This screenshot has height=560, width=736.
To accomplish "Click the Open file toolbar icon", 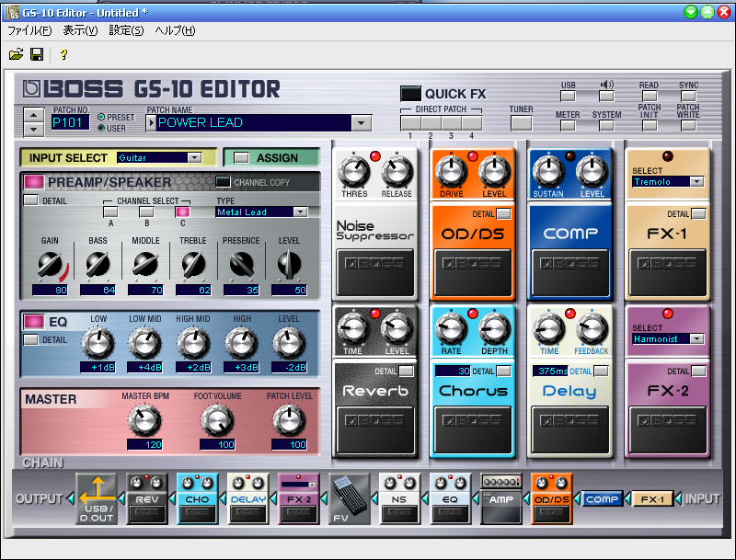I will [x=16, y=54].
